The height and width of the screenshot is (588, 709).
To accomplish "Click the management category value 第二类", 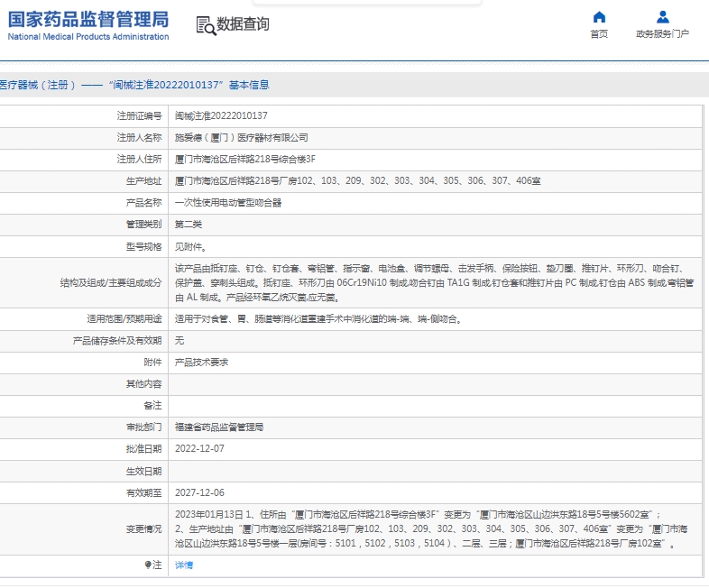I will (x=189, y=225).
